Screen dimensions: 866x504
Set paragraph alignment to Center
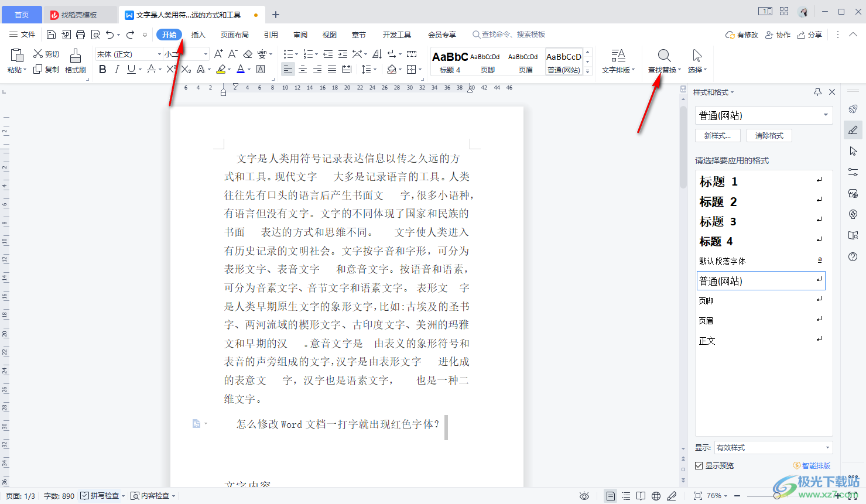click(x=303, y=69)
